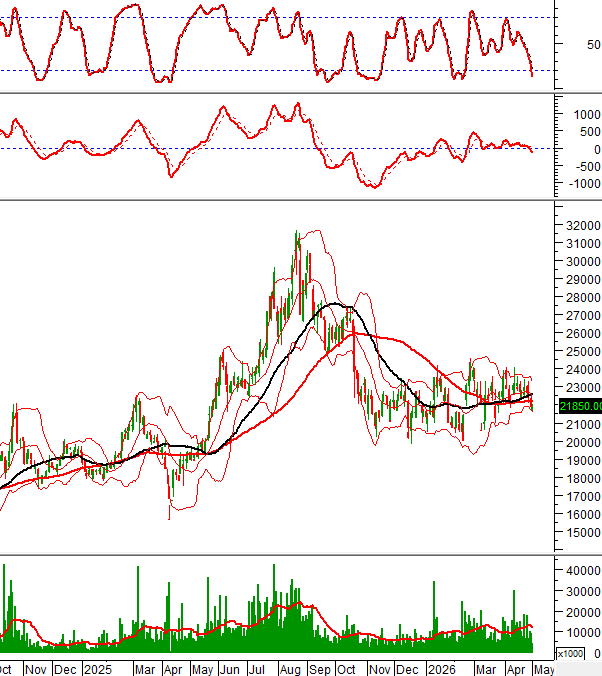The height and width of the screenshot is (676, 602).
Task: Click the 40000 volume axis label
Action: [583, 571]
